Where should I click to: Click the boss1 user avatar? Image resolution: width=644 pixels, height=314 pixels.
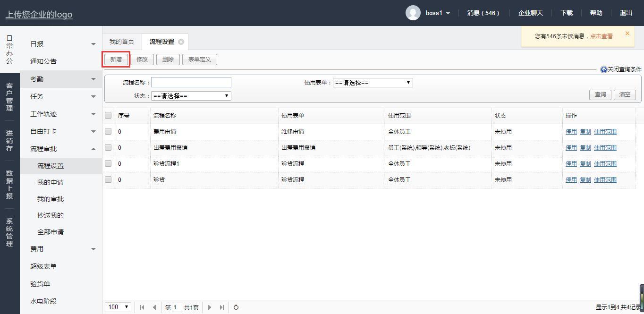[413, 13]
